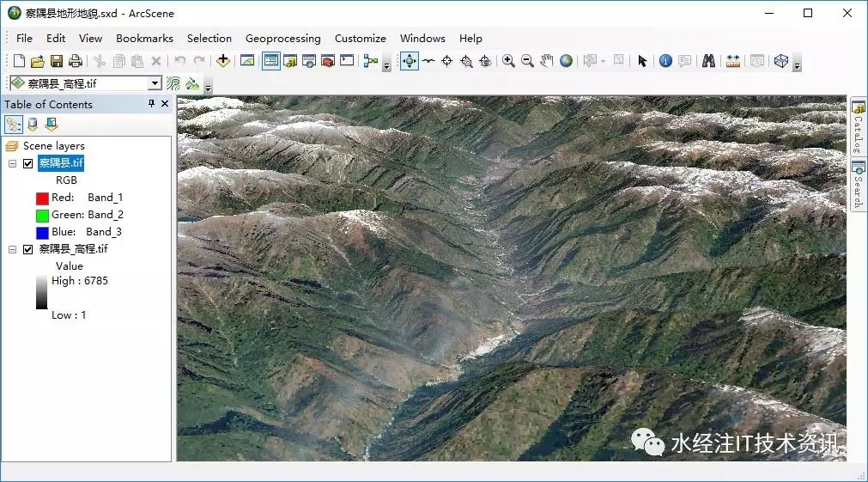Pin the Table of Contents panel
This screenshot has width=868, height=482.
click(151, 104)
